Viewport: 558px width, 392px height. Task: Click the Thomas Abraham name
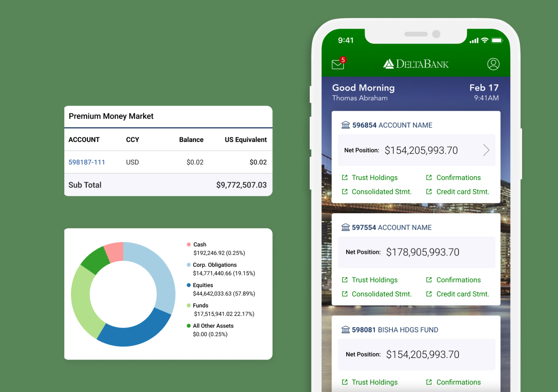coord(360,98)
